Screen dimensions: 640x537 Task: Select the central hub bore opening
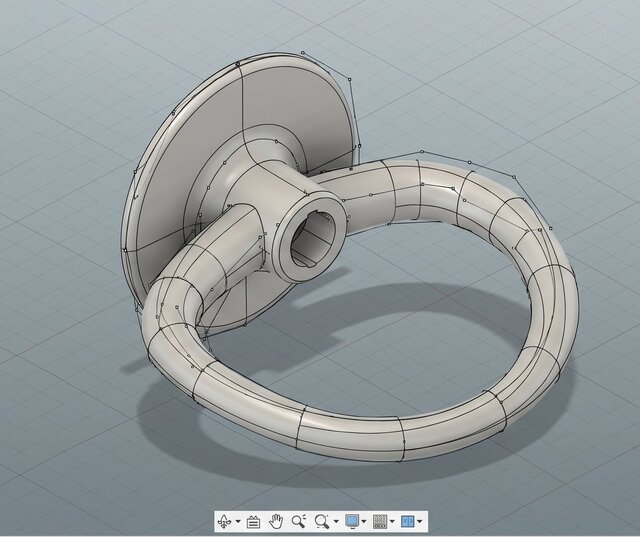coord(313,239)
